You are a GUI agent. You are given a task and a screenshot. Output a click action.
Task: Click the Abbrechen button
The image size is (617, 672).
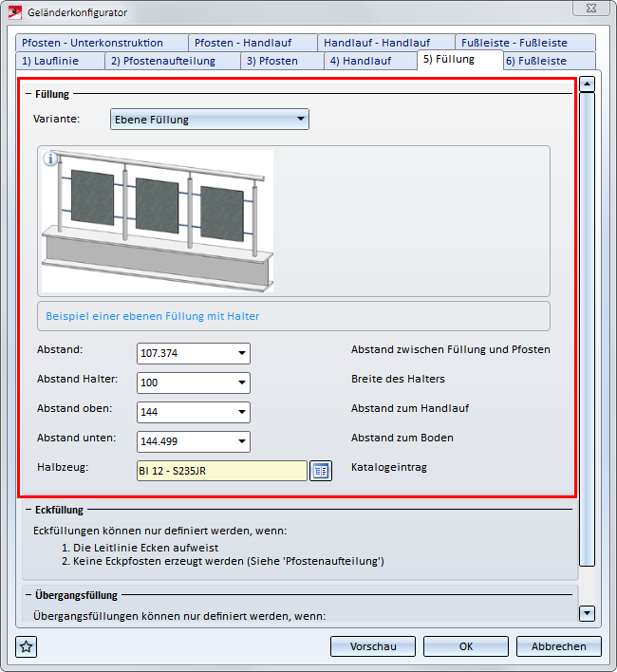point(559,646)
